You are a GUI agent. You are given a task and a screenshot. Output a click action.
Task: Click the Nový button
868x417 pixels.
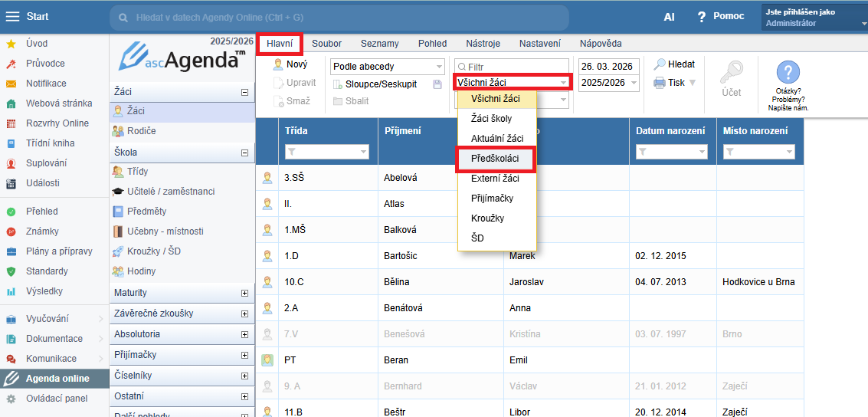tap(290, 65)
